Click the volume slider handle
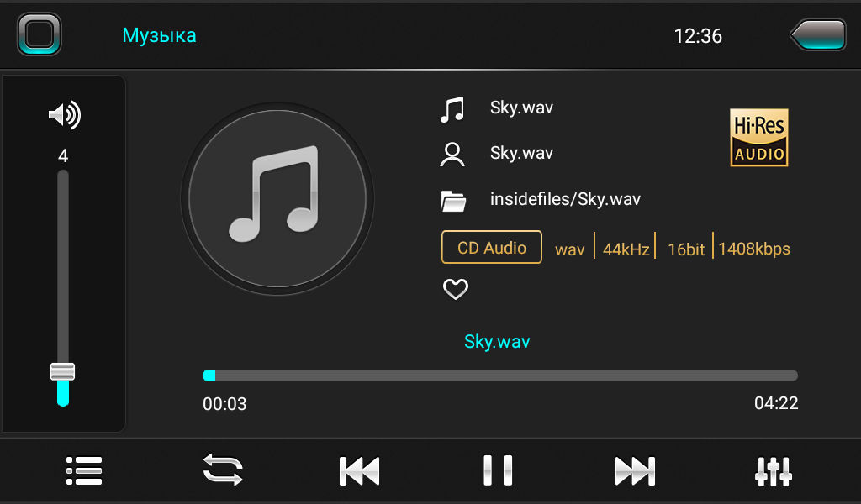 pyautogui.click(x=62, y=371)
